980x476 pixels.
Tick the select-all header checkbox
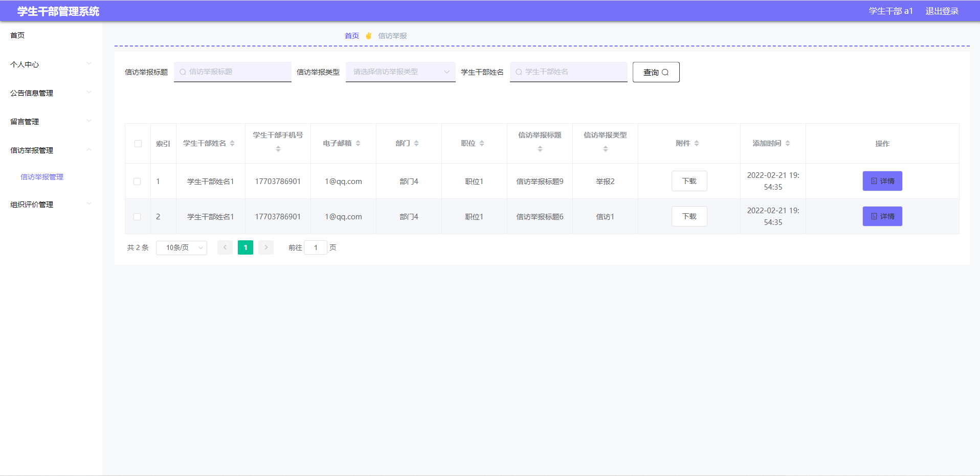click(x=138, y=144)
